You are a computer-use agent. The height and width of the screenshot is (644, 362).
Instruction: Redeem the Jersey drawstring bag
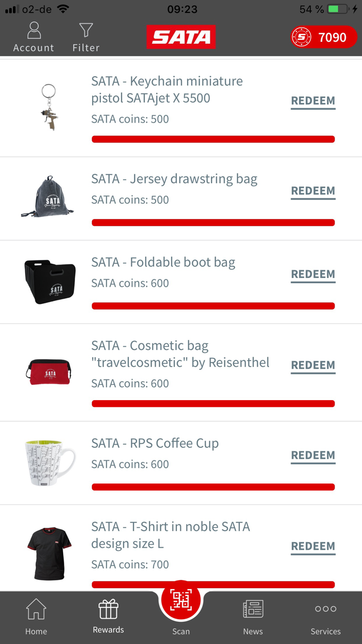pos(312,191)
